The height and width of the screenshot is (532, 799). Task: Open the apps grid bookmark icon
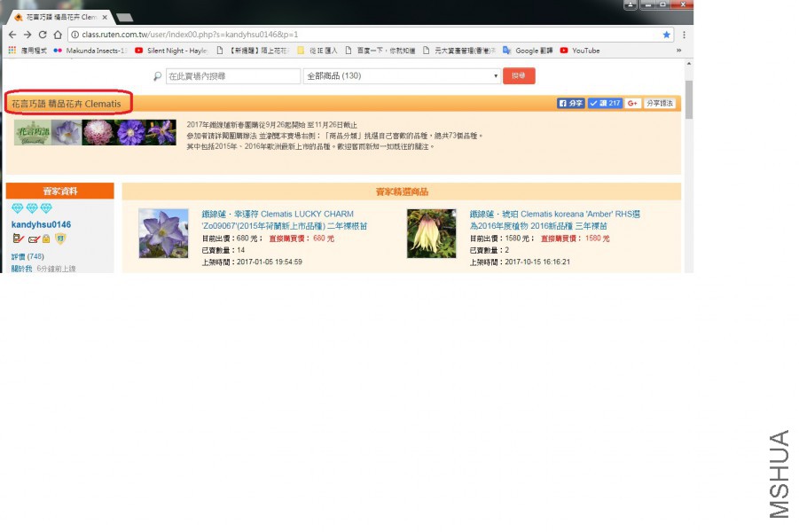12,51
